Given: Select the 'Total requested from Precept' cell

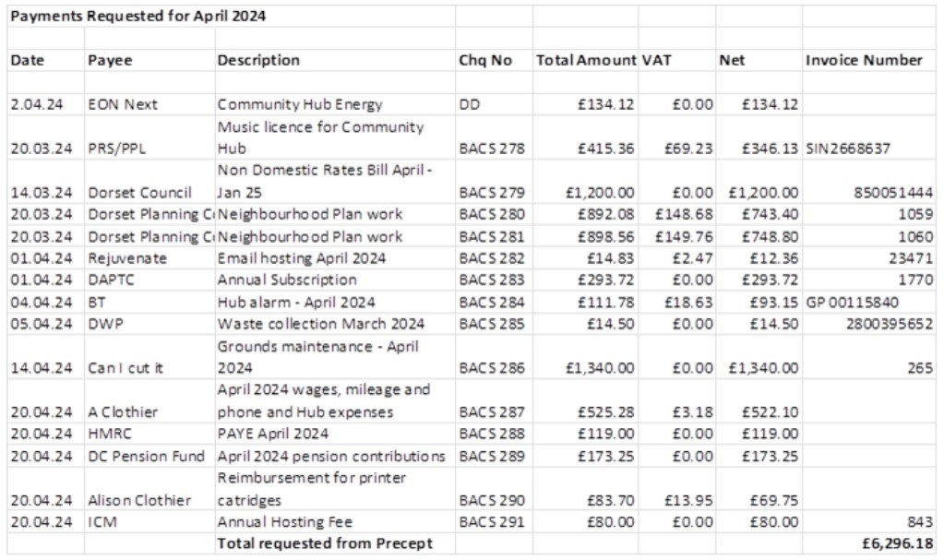Looking at the screenshot, I should pyautogui.click(x=324, y=544).
